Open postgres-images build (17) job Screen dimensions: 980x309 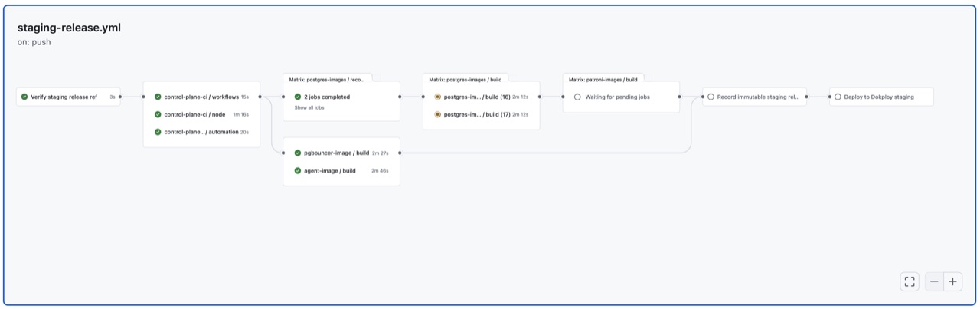(x=481, y=114)
